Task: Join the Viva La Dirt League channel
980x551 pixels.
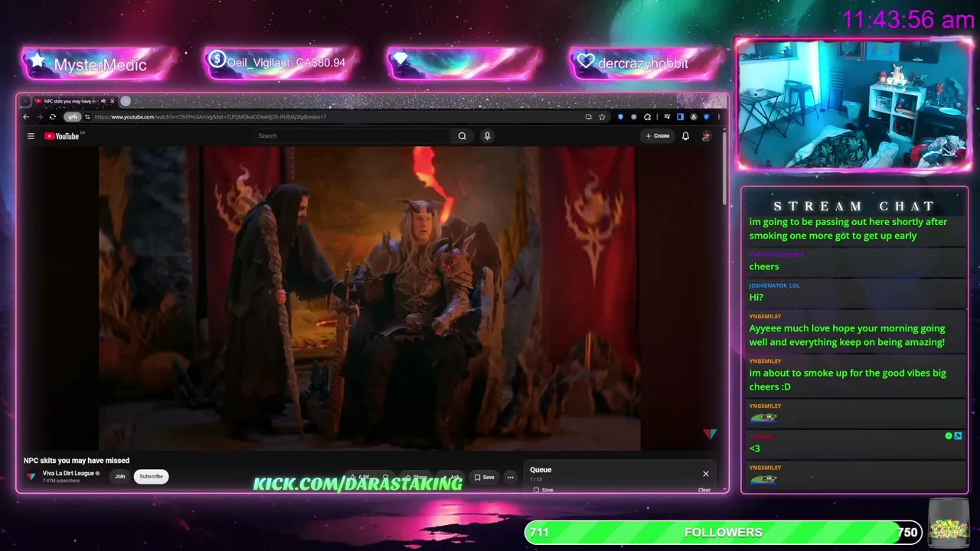Action: click(119, 477)
